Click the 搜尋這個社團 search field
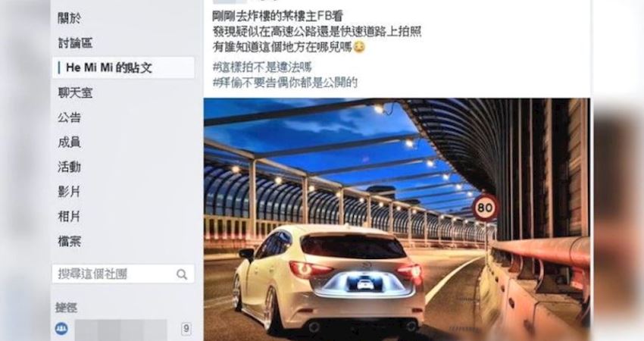Viewport: 644px width, 341px height. (x=123, y=274)
